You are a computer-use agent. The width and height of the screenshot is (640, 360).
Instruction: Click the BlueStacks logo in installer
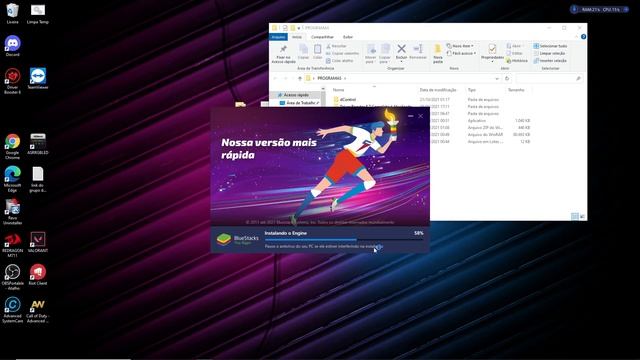pos(224,239)
